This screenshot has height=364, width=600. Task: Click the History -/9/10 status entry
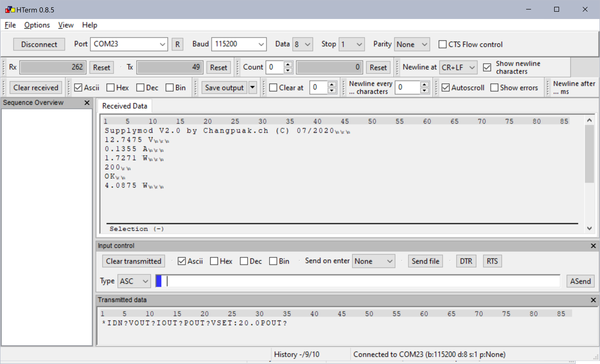(297, 354)
